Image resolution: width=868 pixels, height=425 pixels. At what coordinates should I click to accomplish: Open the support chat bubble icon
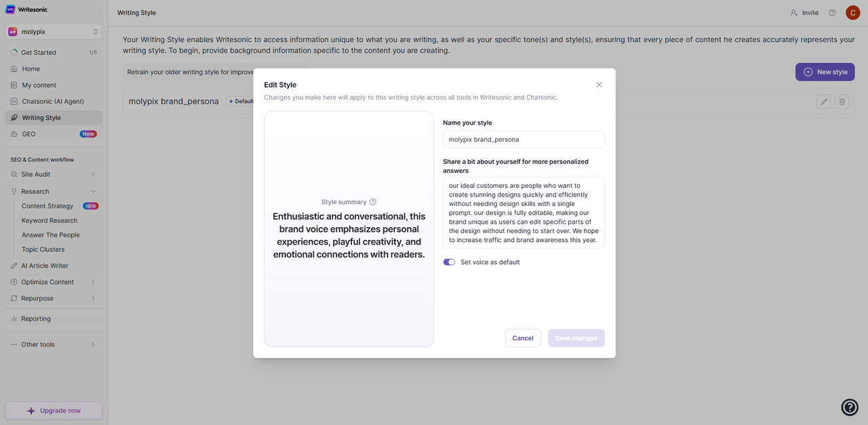coord(850,407)
